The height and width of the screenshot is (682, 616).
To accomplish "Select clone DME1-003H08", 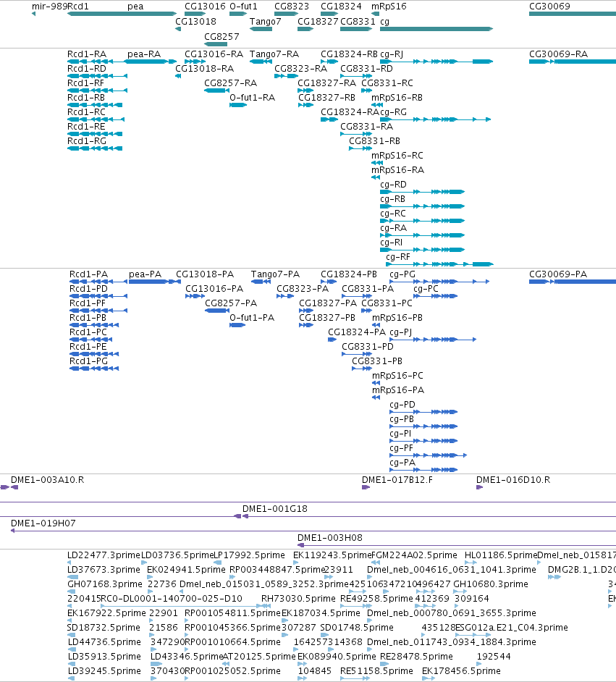I will [x=329, y=538].
